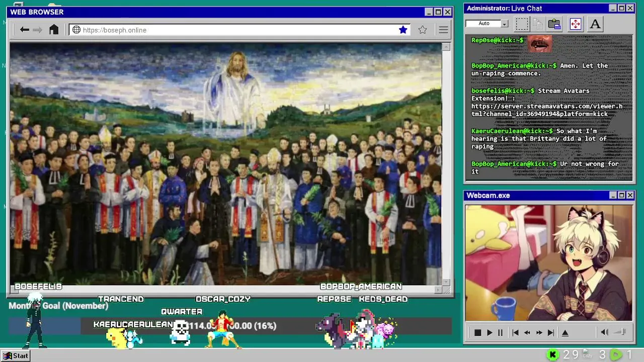Click the webcam anime avatar video
The height and width of the screenshot is (362, 644).
pos(548,262)
